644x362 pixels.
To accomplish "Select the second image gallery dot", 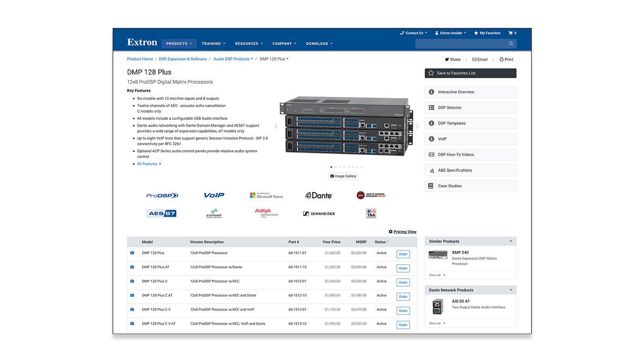I will click(335, 167).
